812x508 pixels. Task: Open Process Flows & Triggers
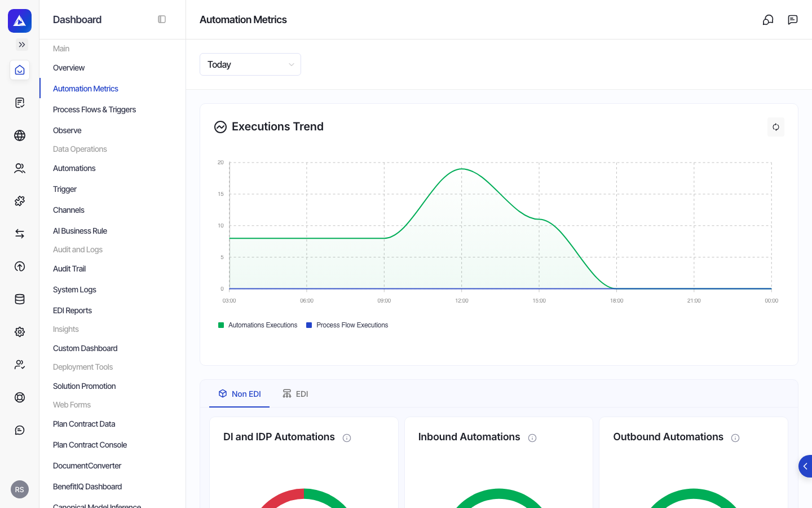click(94, 110)
